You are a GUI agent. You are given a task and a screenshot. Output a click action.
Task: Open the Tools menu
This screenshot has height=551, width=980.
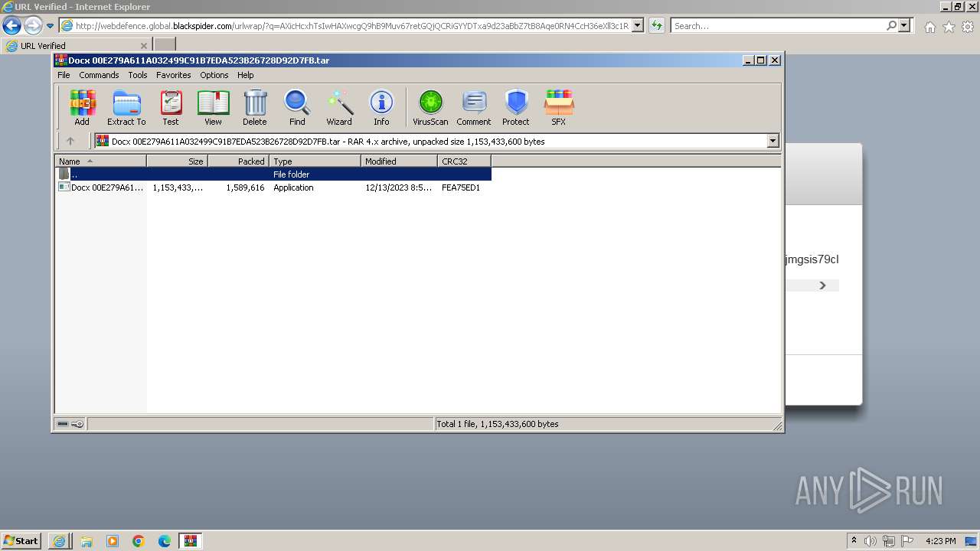click(138, 75)
